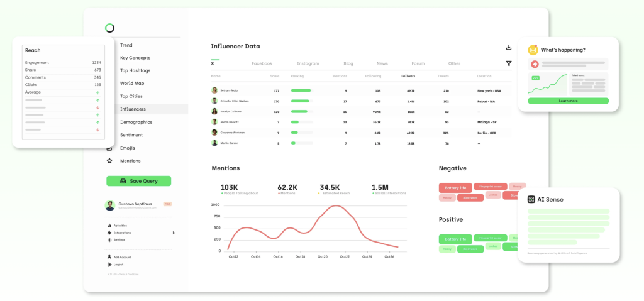Click the download icon for Influencer Data
Viewport: 644px width, 301px height.
[x=509, y=47]
